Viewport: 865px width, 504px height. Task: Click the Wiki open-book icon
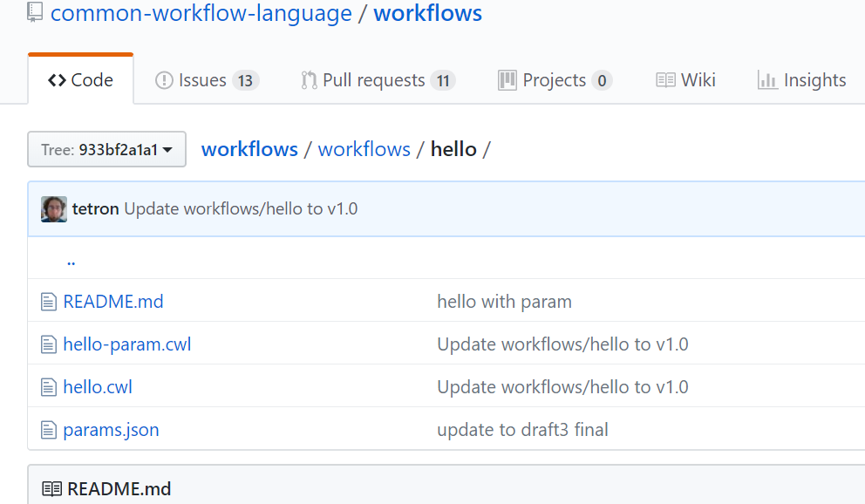[x=665, y=80]
